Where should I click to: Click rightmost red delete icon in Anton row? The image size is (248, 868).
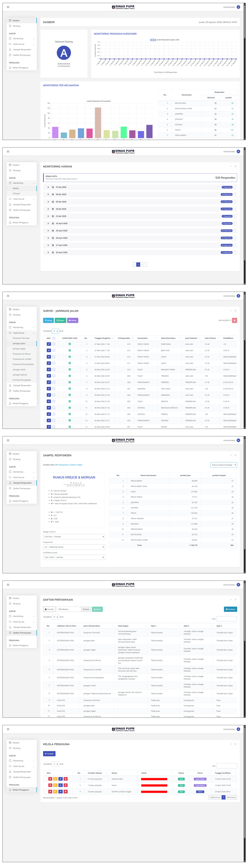[66, 785]
